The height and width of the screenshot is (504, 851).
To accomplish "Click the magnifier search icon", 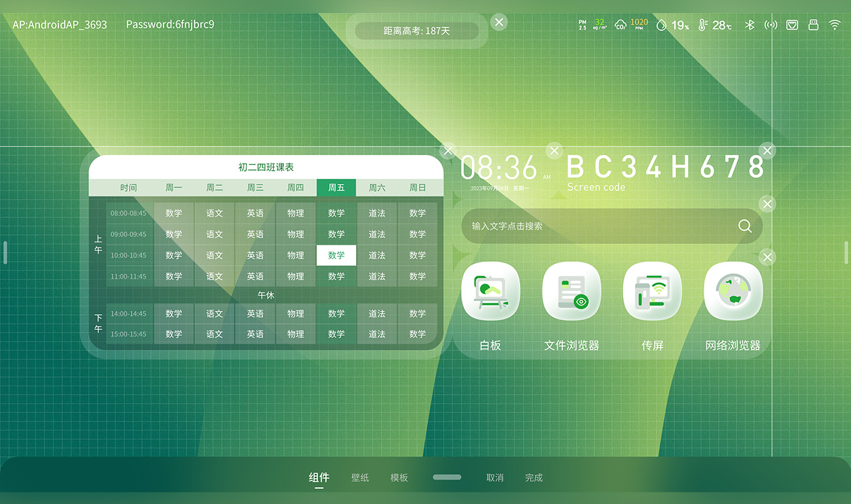I will click(745, 226).
